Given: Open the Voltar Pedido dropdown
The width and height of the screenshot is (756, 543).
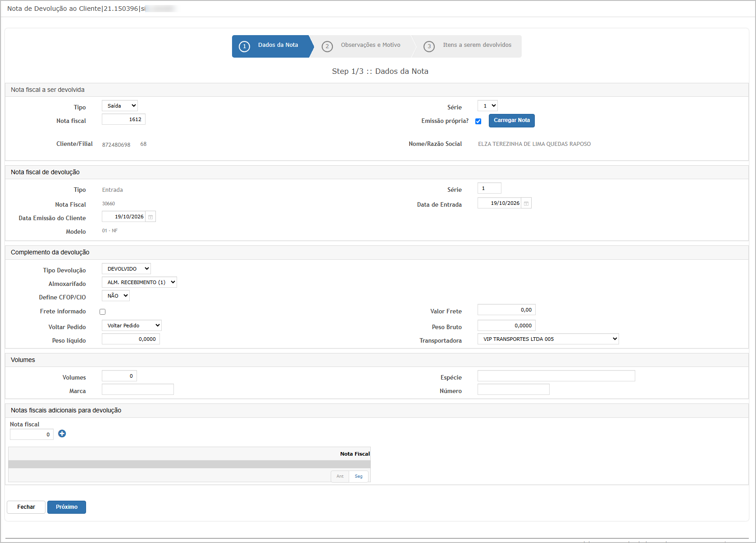Looking at the screenshot, I should [132, 326].
